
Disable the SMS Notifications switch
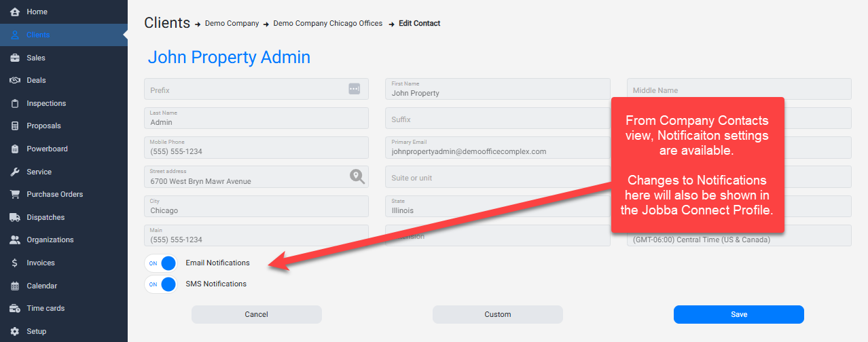161,284
